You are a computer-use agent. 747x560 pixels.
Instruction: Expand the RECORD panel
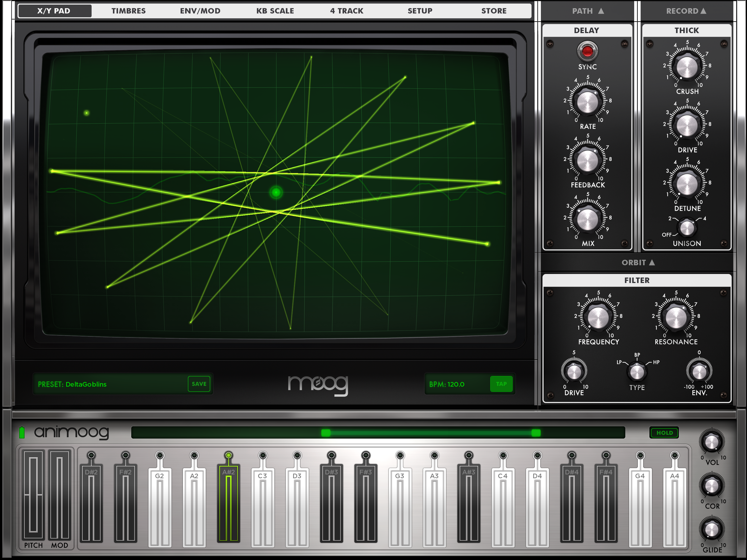coord(686,11)
